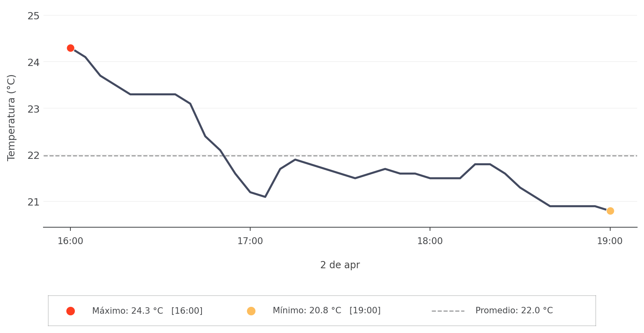Click the dashed Promedio legend line sample

tap(448, 311)
